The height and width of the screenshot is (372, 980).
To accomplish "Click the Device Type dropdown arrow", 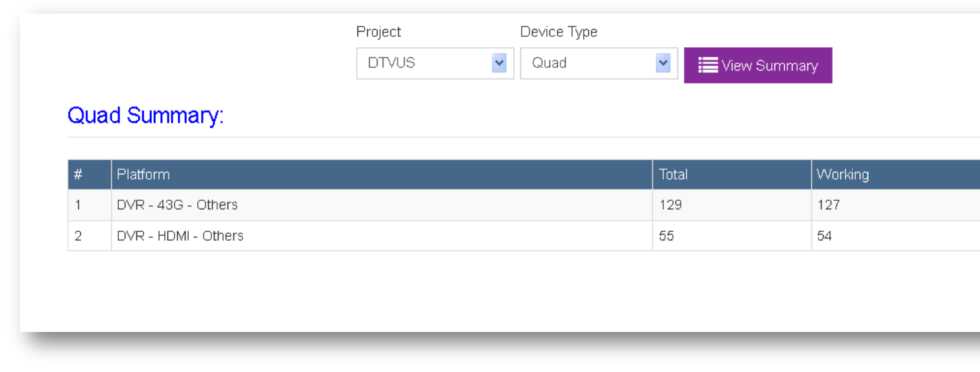I will (x=663, y=63).
